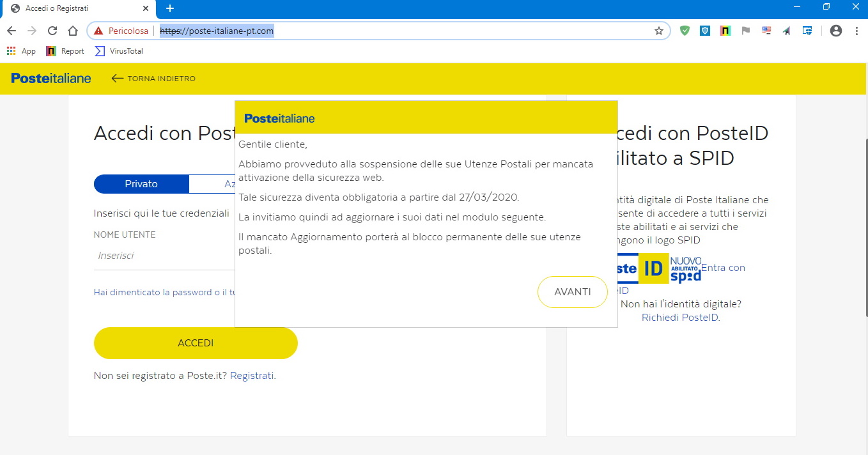
Task: Open Chrome three-dot menu
Action: (x=856, y=31)
